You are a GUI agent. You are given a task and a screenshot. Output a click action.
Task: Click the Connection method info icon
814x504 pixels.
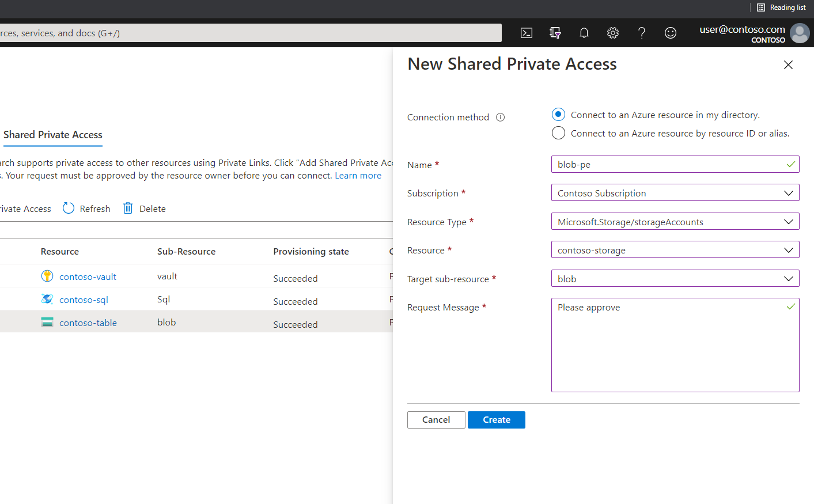tap(500, 118)
